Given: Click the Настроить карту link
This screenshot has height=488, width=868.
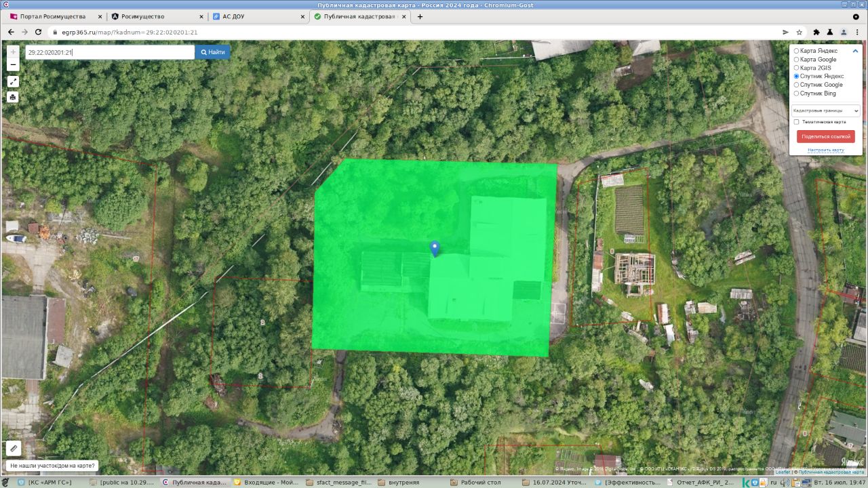Looking at the screenshot, I should [825, 150].
